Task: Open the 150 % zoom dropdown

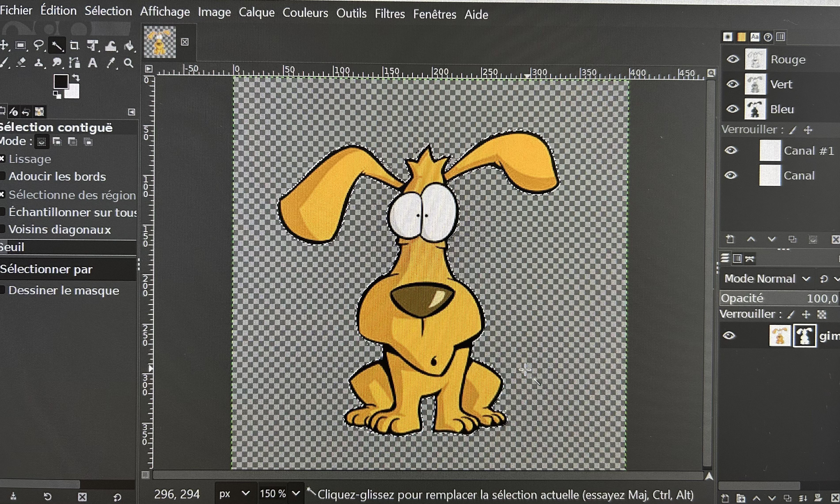Action: click(296, 493)
